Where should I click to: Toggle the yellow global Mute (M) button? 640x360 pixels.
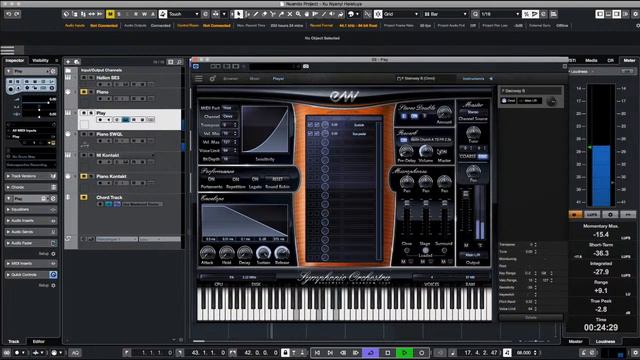tap(110, 14)
